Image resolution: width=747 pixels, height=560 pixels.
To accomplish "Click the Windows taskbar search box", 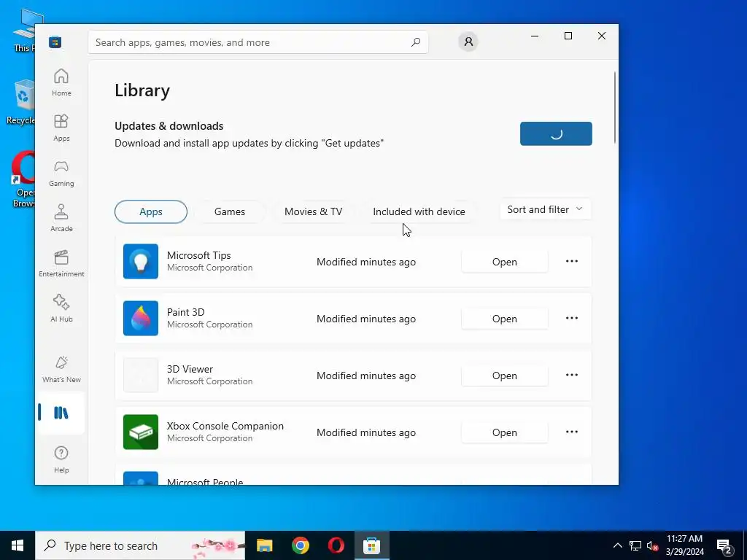I will (140, 545).
